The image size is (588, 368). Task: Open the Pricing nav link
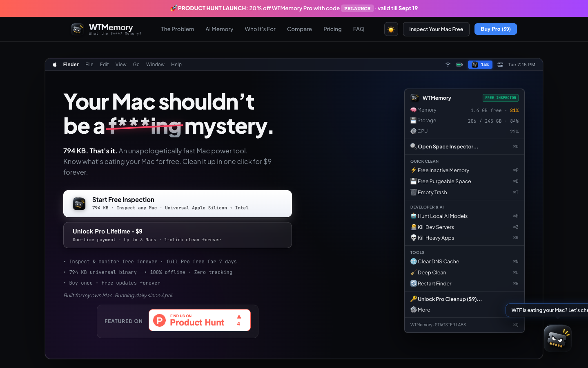332,29
